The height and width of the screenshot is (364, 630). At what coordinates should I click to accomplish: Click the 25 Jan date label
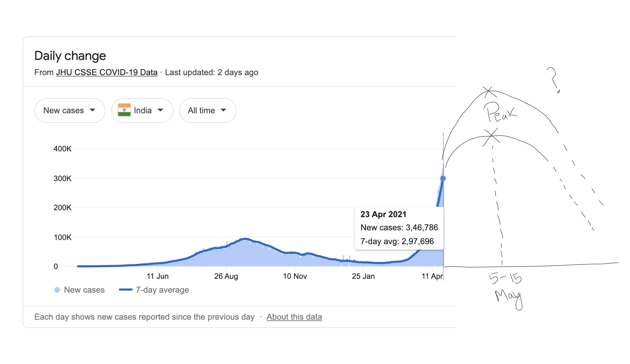(x=363, y=276)
